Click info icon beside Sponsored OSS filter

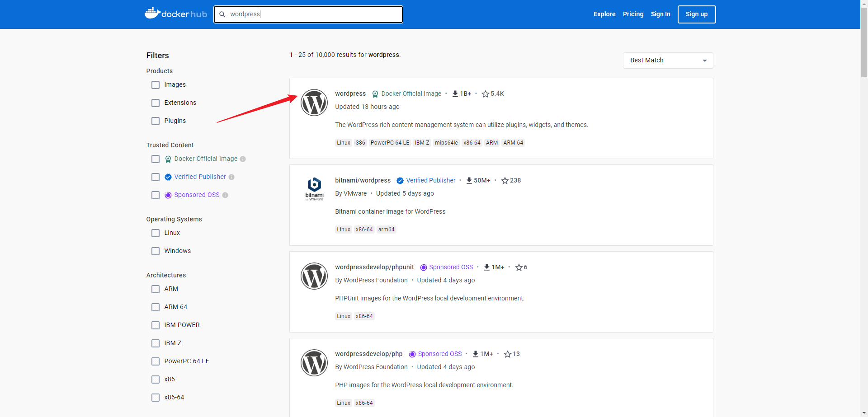tap(225, 195)
